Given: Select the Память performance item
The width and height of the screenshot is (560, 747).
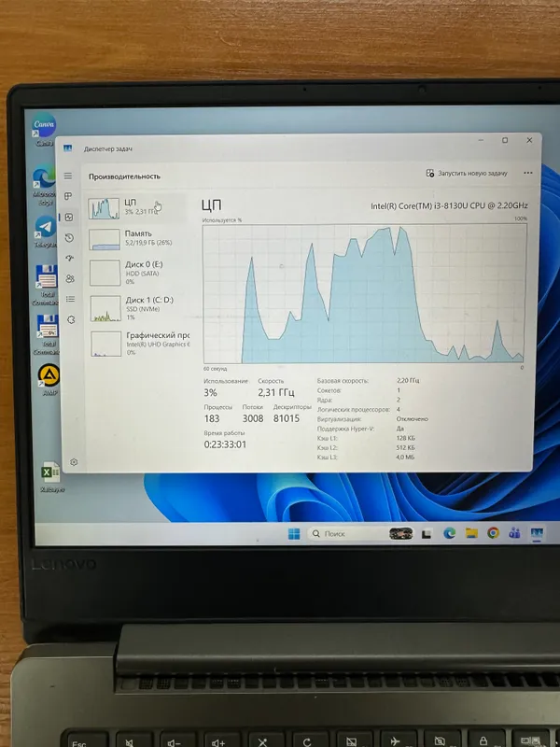Looking at the screenshot, I should 137,238.
